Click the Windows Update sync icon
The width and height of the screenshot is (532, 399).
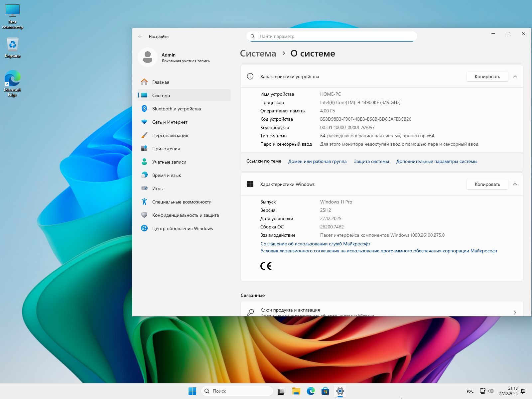(144, 228)
